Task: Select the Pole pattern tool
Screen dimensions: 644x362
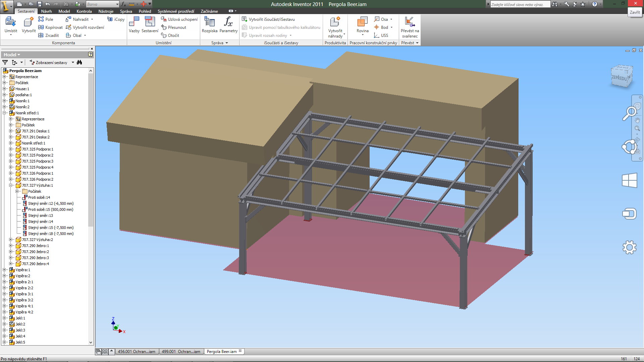Action: click(46, 19)
